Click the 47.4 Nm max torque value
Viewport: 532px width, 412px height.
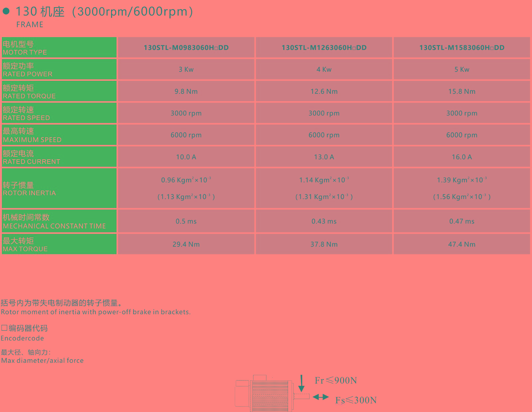[x=462, y=244]
